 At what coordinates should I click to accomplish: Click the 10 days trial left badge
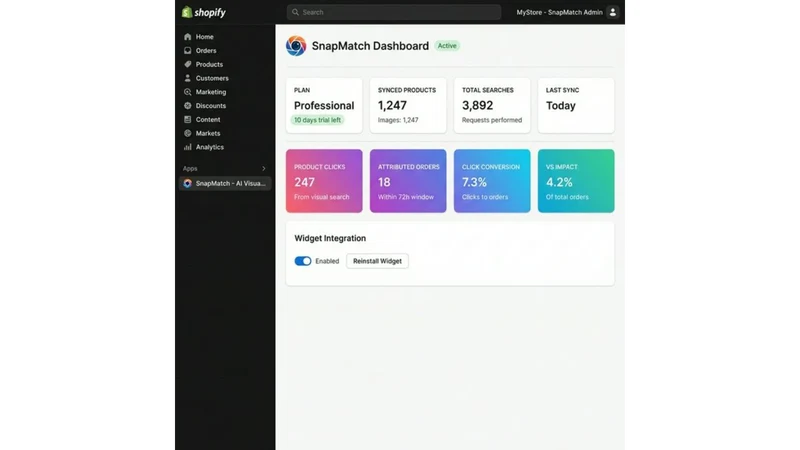317,120
